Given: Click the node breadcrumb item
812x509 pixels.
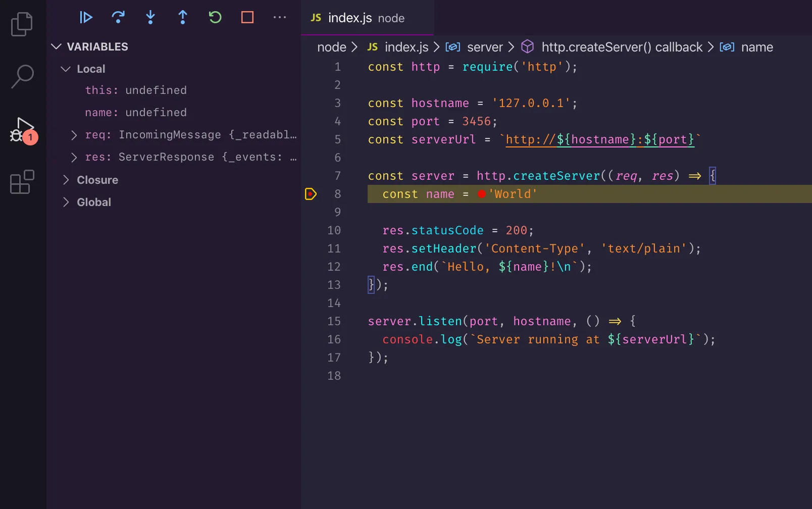Looking at the screenshot, I should [x=332, y=47].
